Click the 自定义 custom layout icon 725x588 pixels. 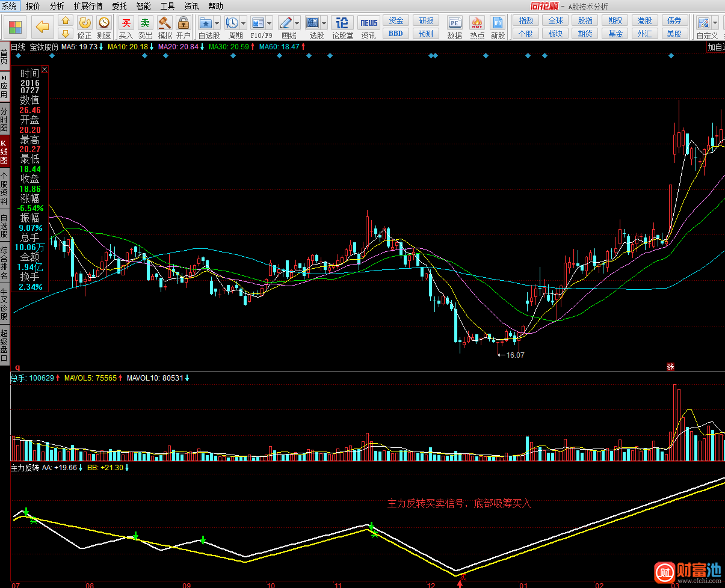[x=703, y=23]
